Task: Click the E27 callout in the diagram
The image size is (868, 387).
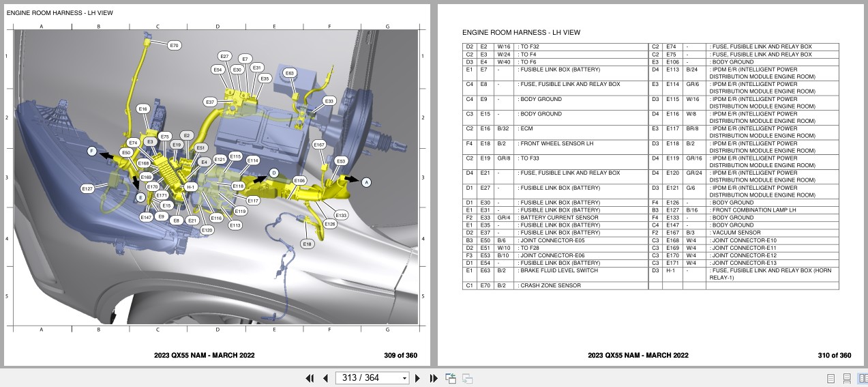Action: [225, 56]
